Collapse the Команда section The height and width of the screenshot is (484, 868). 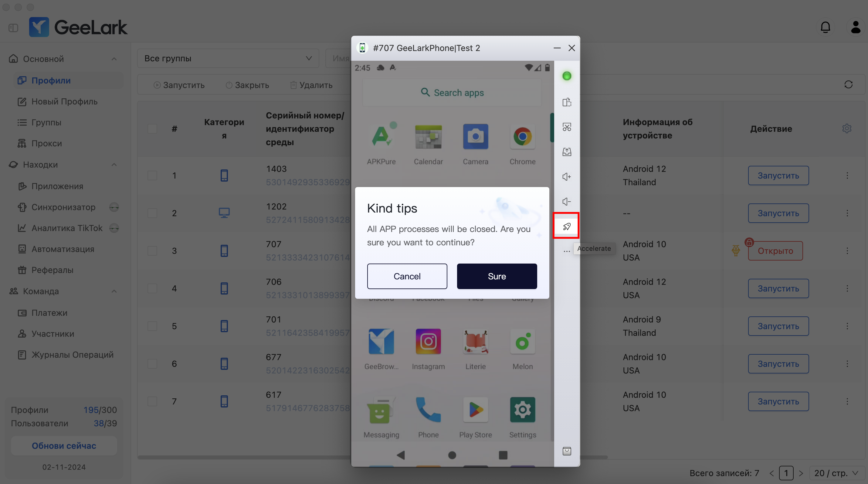(x=114, y=291)
